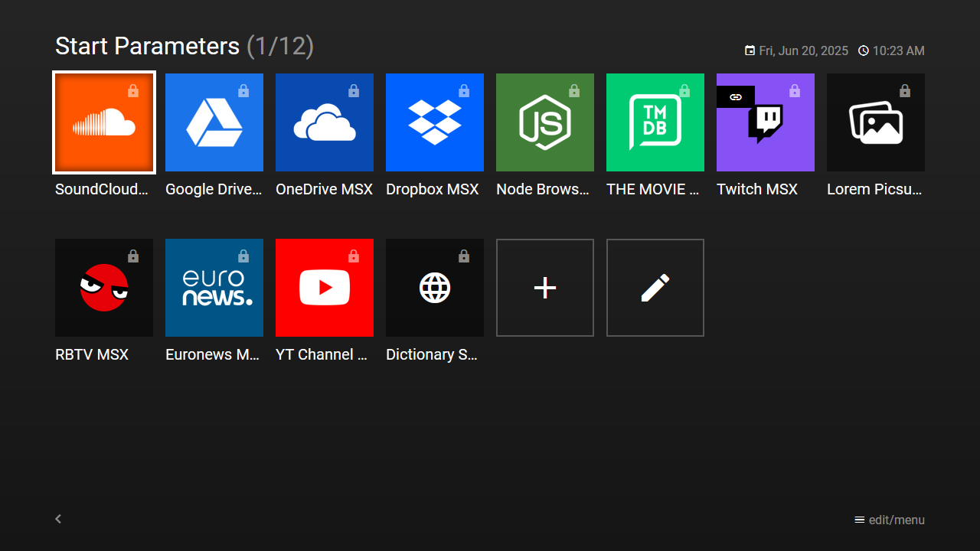
Task: Click the "RBTV MSX" label
Action: [x=92, y=354]
